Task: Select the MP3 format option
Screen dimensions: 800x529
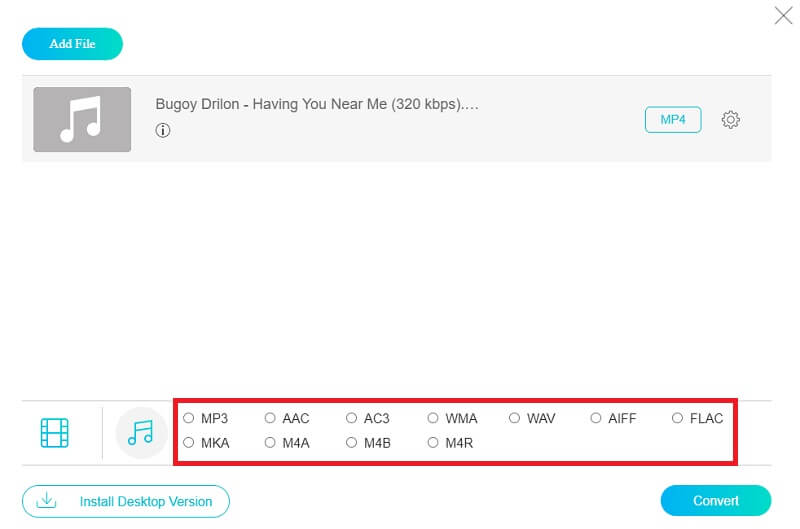Action: coord(189,418)
